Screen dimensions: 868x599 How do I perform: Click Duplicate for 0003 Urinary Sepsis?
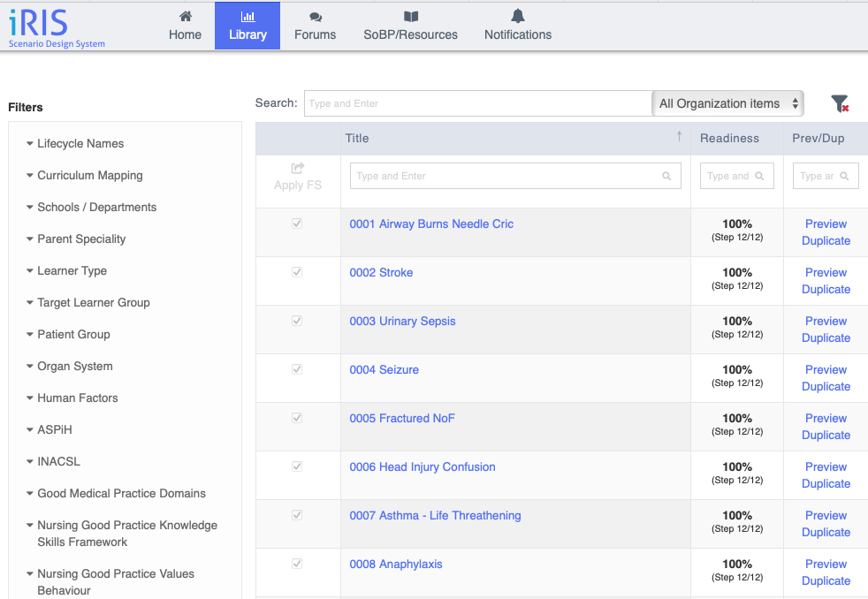pyautogui.click(x=826, y=338)
